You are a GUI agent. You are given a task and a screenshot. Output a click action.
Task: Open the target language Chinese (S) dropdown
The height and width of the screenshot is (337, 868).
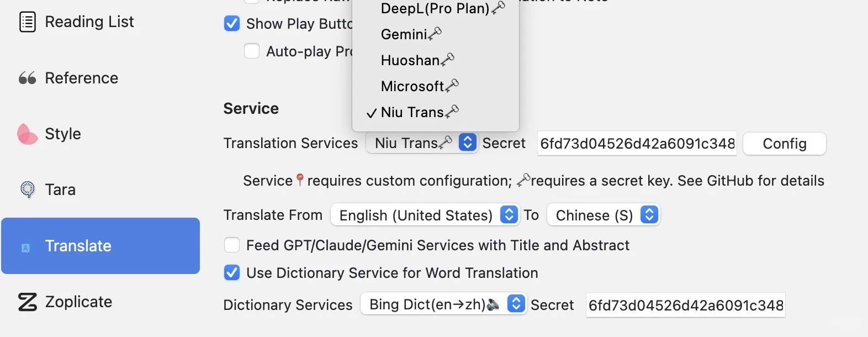click(x=604, y=215)
